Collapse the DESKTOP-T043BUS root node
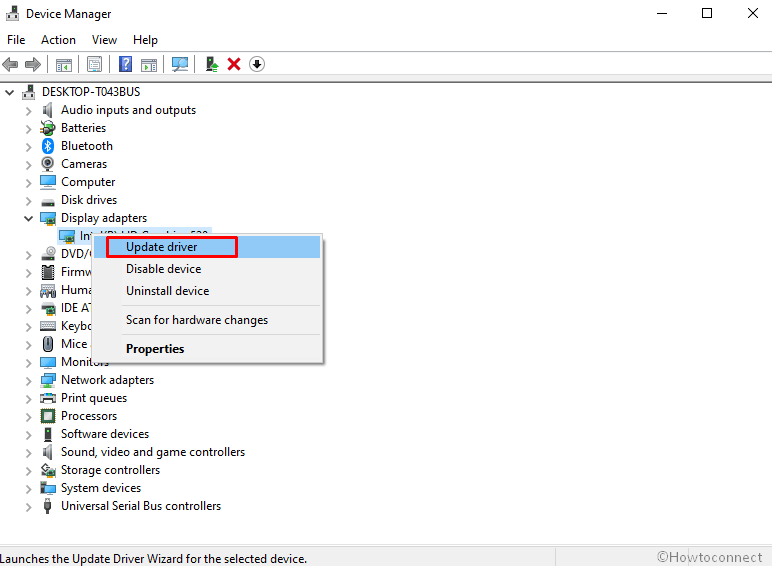 [9, 92]
